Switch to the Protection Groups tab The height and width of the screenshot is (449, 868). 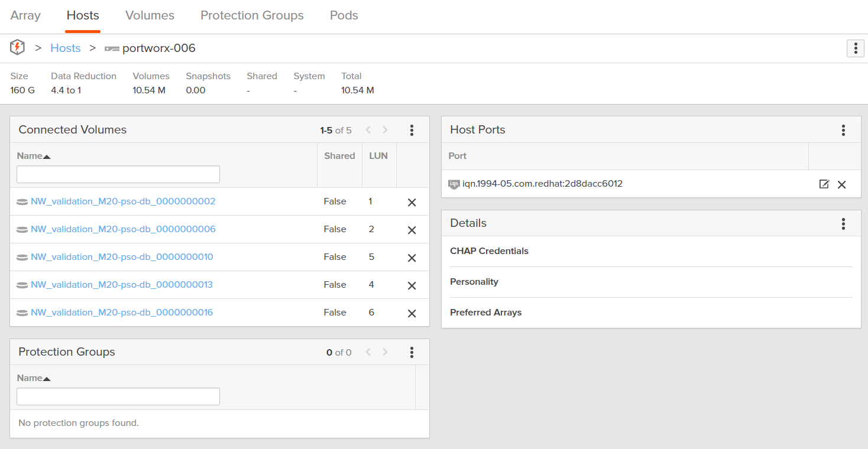click(x=252, y=16)
